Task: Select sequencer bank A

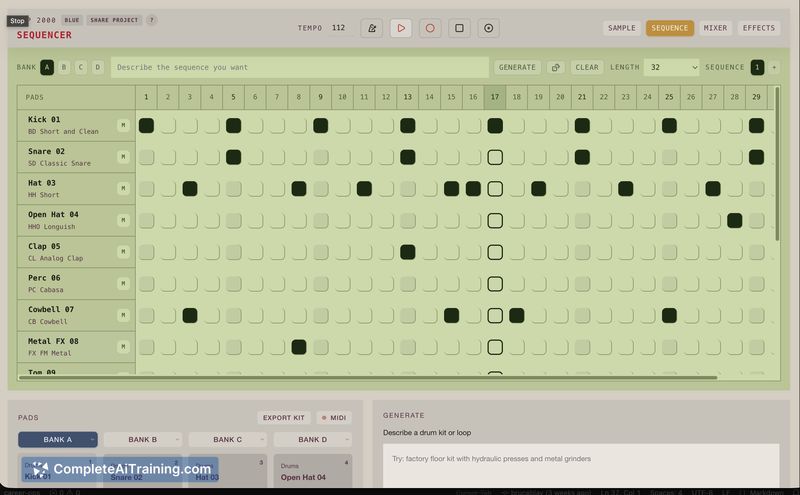Action: tap(47, 67)
